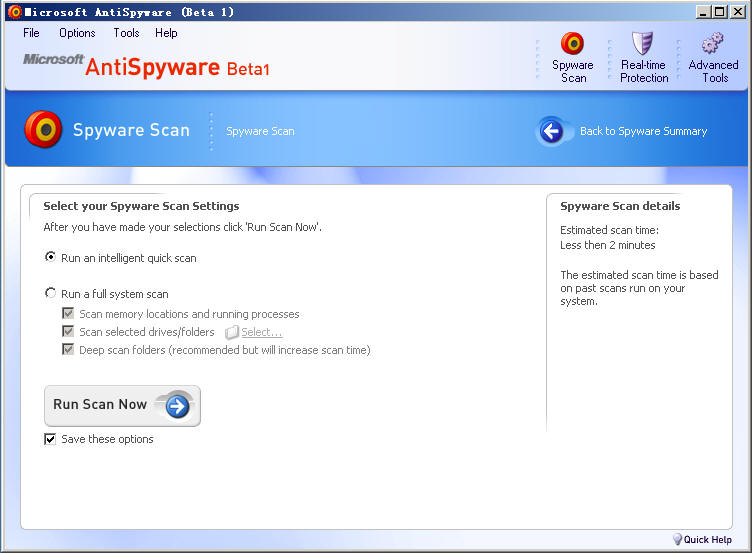Select Run an intelligent quick scan

click(50, 257)
